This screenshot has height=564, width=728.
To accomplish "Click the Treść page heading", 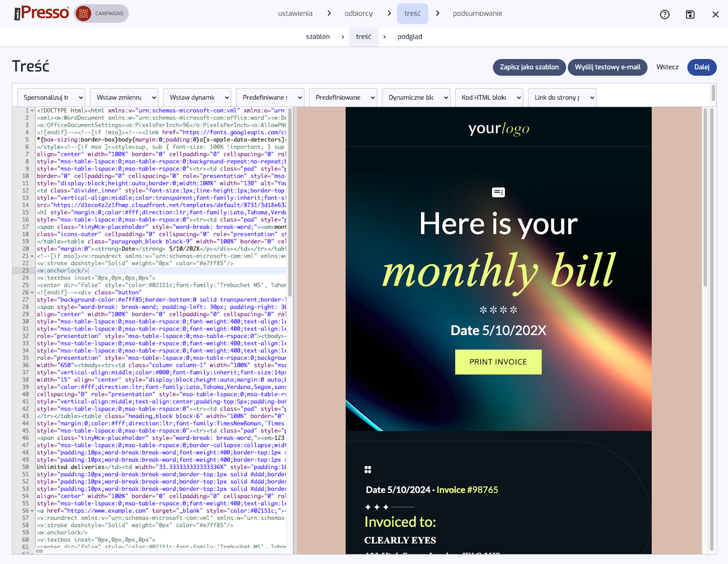I will click(x=30, y=66).
